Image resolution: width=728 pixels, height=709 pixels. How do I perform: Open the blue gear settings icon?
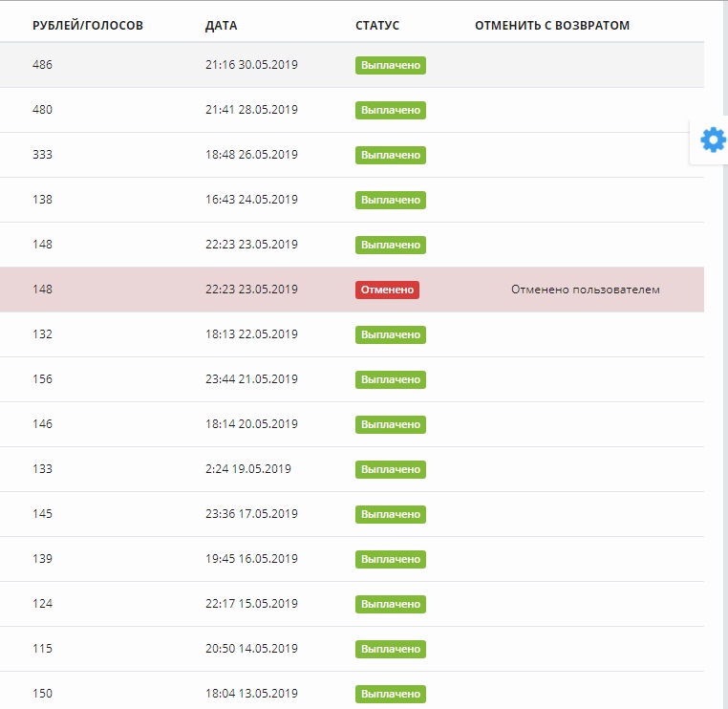(x=713, y=140)
